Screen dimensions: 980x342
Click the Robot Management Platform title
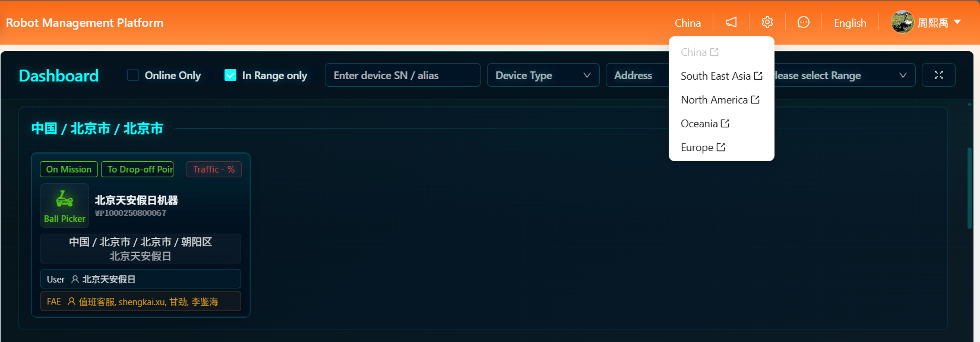pyautogui.click(x=85, y=23)
